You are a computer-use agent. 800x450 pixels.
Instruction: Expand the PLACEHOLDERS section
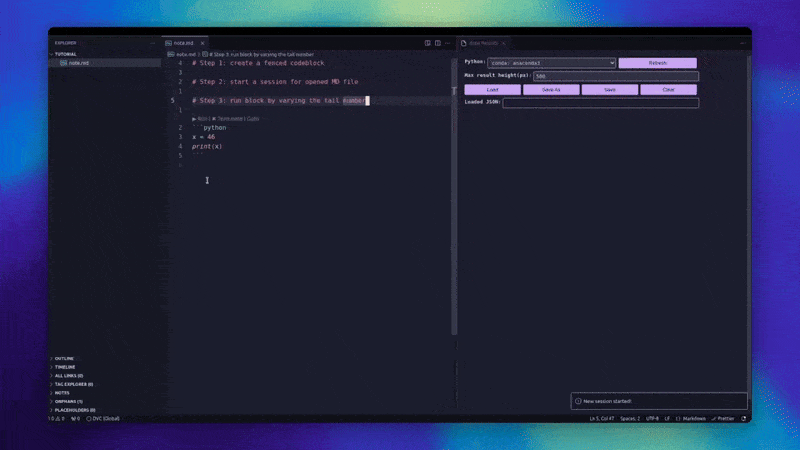point(105,410)
